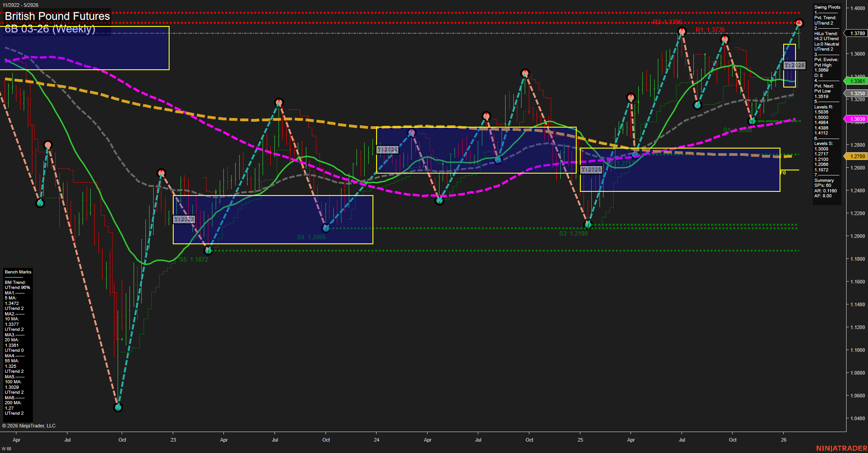
Task: Click the British Pound Futures chart title
Action: [x=57, y=16]
